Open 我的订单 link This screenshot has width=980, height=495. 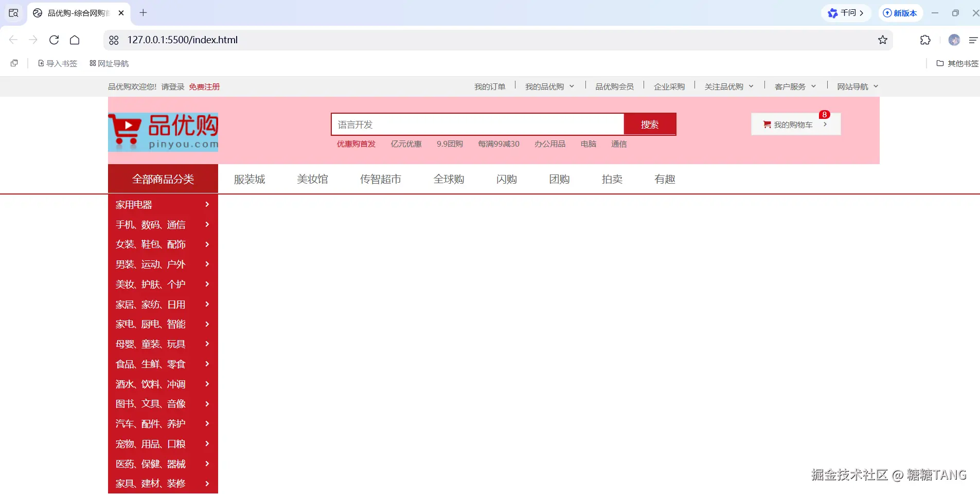490,87
